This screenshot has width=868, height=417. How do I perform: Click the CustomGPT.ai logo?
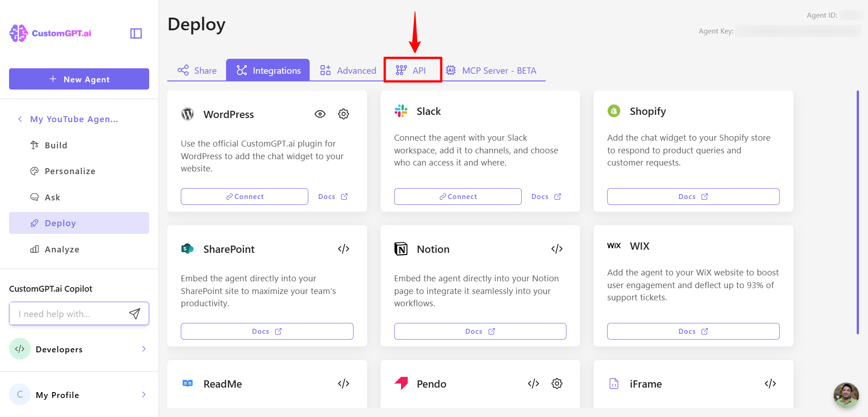click(x=50, y=33)
